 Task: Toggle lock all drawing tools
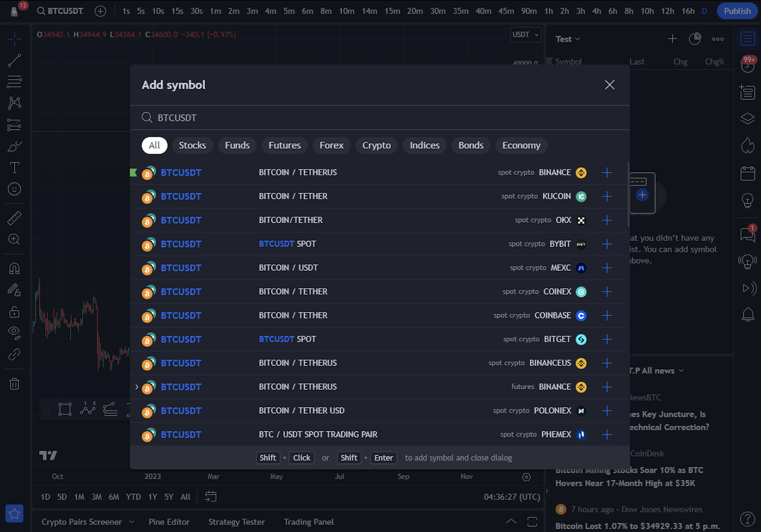tap(15, 312)
